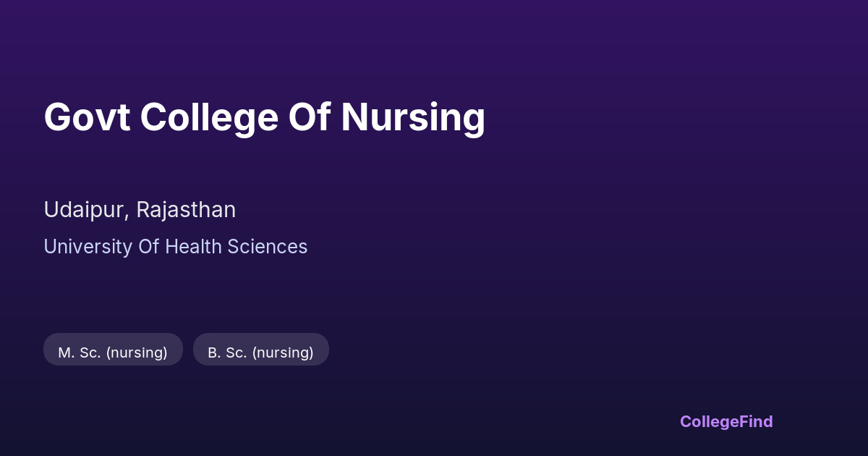
Task: Click the Govt College Of Nursing heading
Action: [x=264, y=117]
